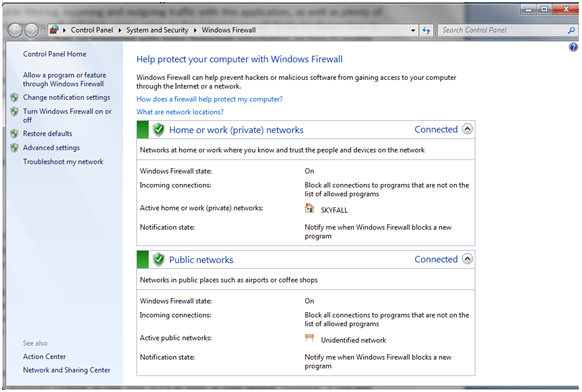Image resolution: width=582 pixels, height=392 pixels.
Task: Click the Help protect your computer heading
Action: click(x=239, y=59)
